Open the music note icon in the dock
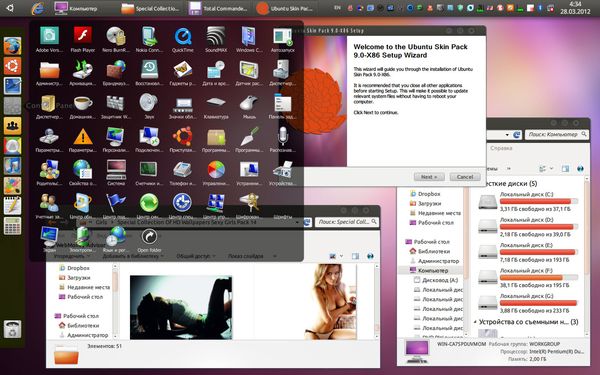Viewport: 600px width, 375px height. click(12, 166)
